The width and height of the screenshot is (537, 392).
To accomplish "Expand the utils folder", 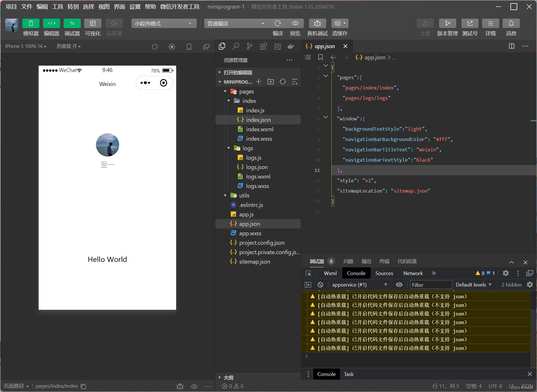I will [x=244, y=195].
